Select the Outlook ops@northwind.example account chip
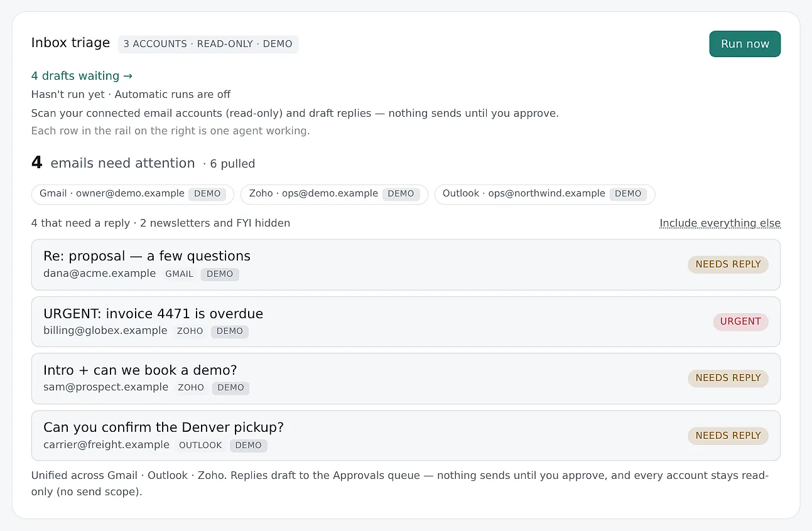The image size is (812, 531). pos(544,194)
